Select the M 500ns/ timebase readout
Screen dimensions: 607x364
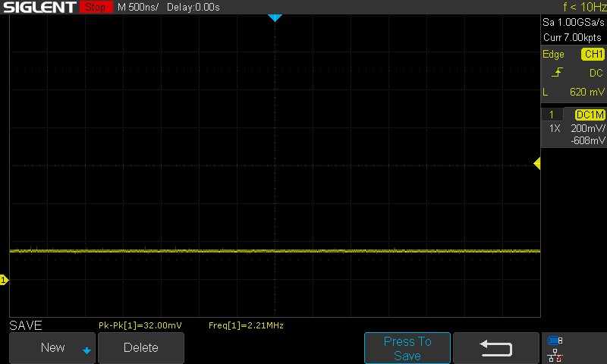(x=138, y=7)
